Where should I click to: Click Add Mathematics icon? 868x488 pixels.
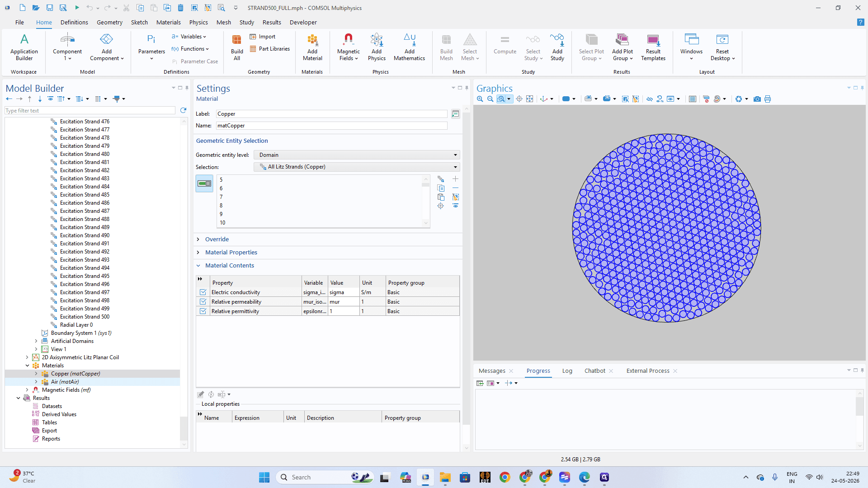[409, 47]
